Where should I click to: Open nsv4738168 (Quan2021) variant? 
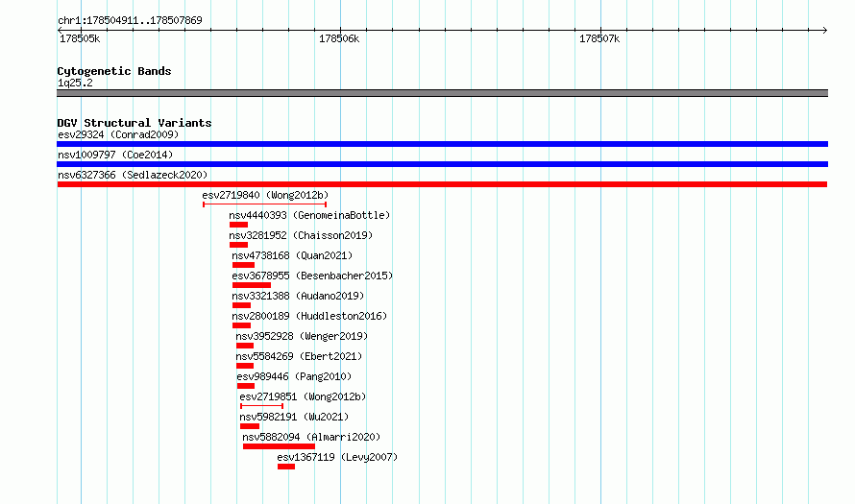292,255
